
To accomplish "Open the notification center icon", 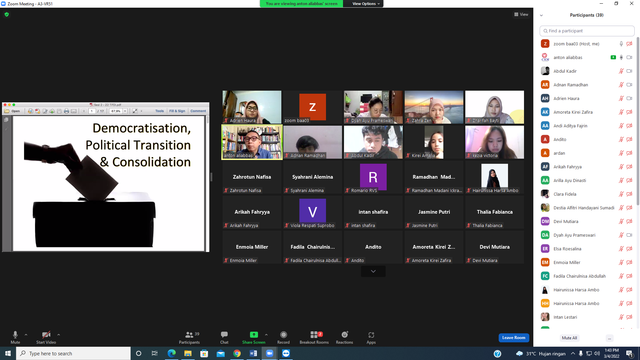I will (630, 353).
